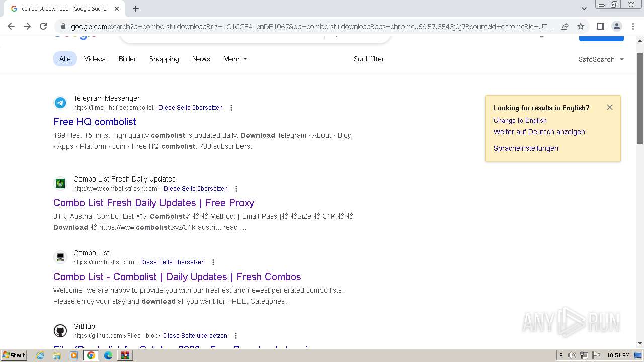Click the address bar URL field

tap(312, 27)
